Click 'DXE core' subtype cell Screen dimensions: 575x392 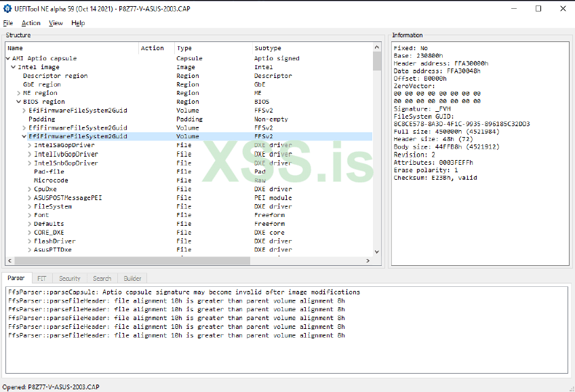coord(269,233)
